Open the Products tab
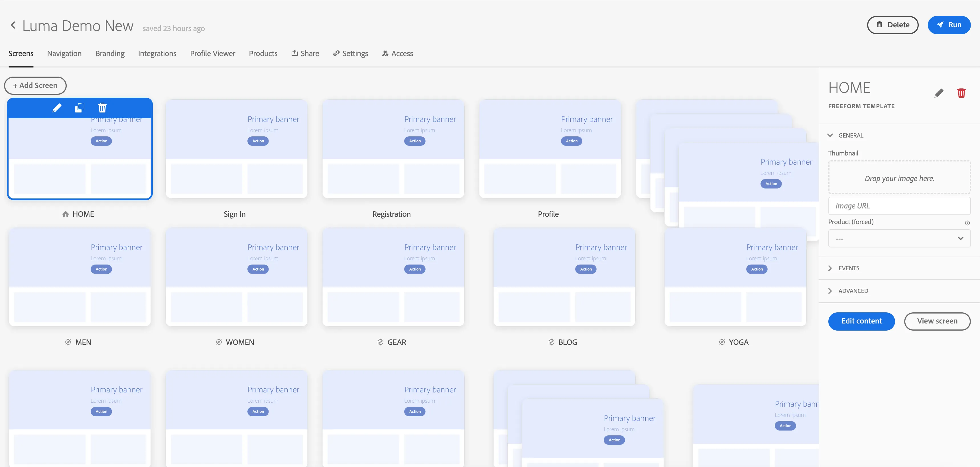 click(263, 54)
